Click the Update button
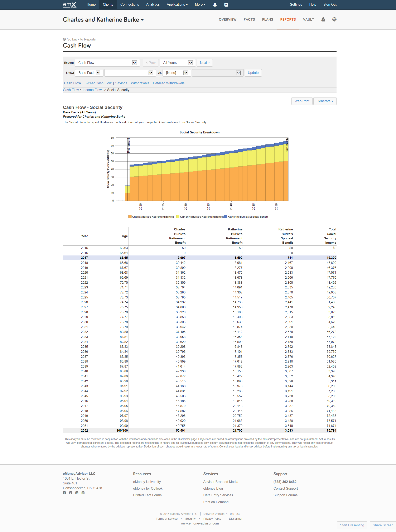This screenshot has height=532, width=396. coord(253,73)
